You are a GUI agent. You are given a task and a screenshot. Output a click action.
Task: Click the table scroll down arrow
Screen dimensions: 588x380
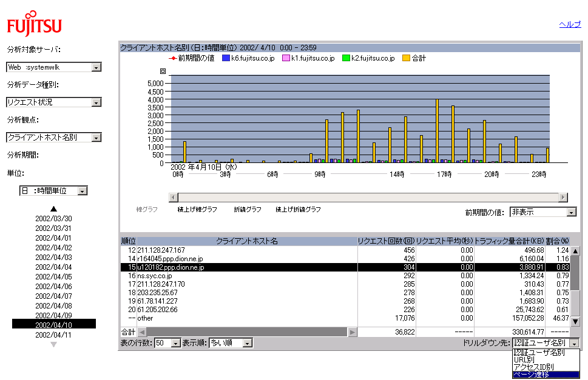pyautogui.click(x=575, y=321)
